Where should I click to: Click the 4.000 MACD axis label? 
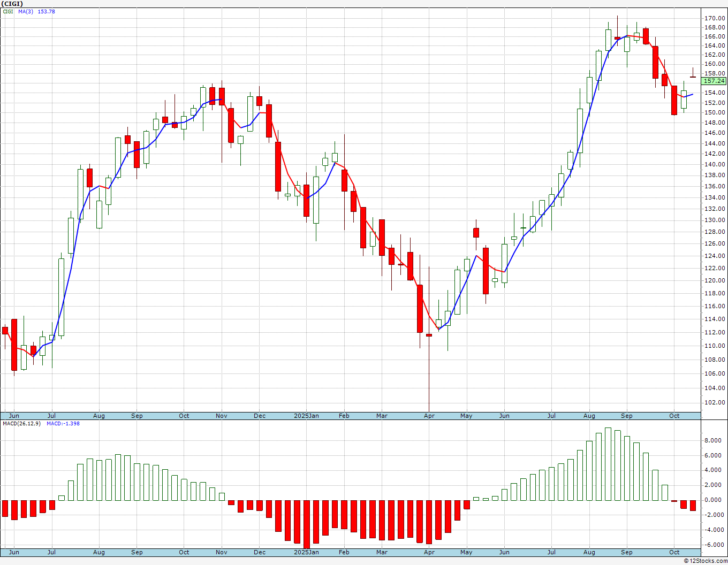(713, 470)
